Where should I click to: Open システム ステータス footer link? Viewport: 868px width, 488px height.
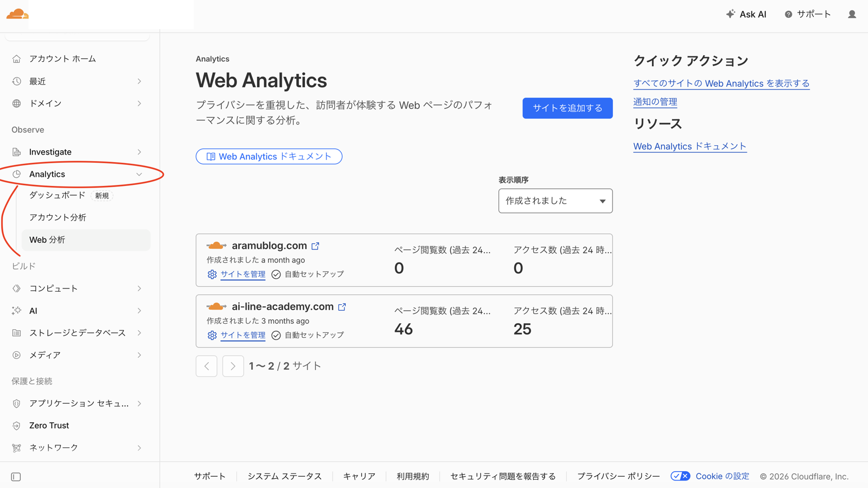click(285, 476)
